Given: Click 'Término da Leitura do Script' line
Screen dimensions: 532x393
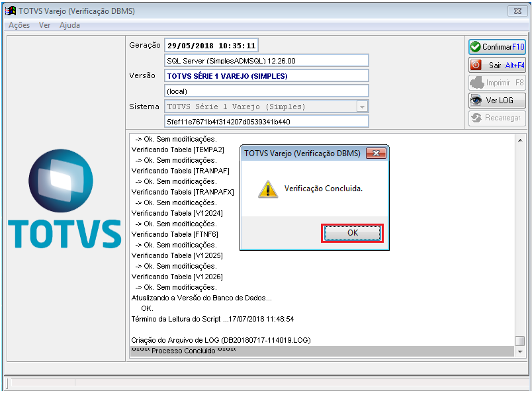Looking at the screenshot, I should [212, 319].
